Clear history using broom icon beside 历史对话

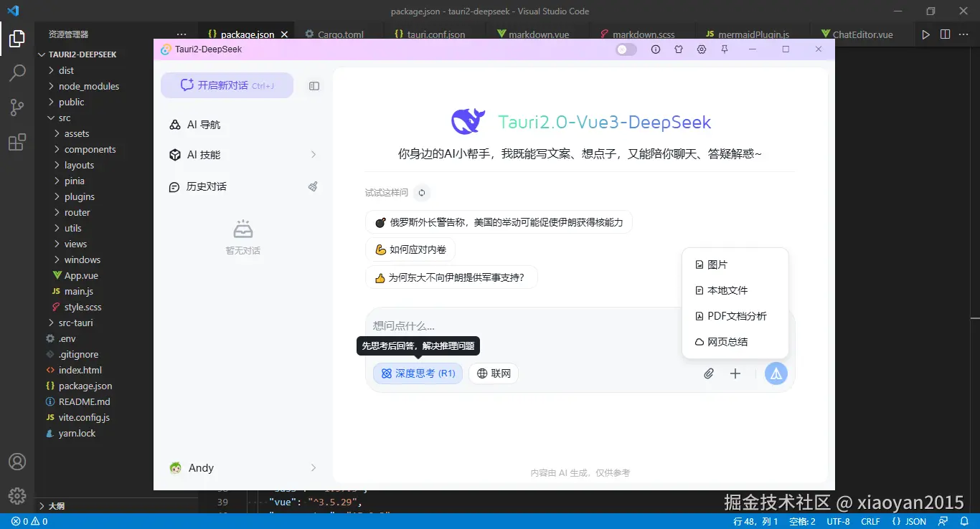click(313, 186)
